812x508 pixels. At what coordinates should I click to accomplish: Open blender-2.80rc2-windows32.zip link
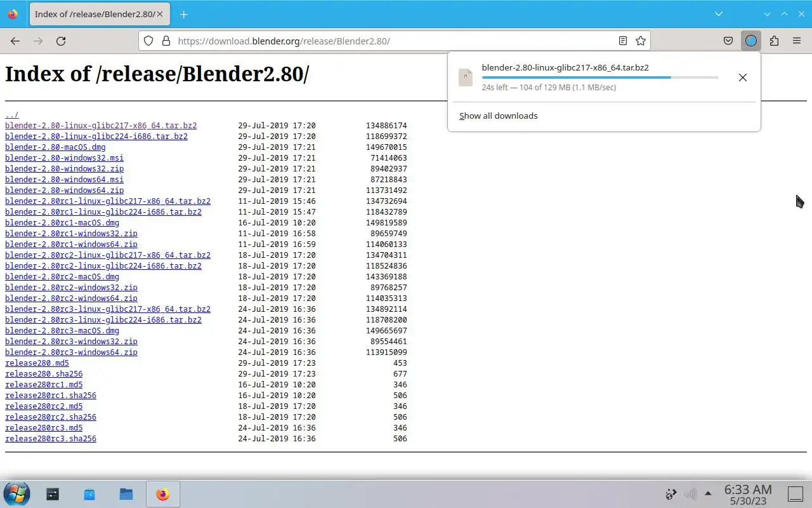[71, 288]
